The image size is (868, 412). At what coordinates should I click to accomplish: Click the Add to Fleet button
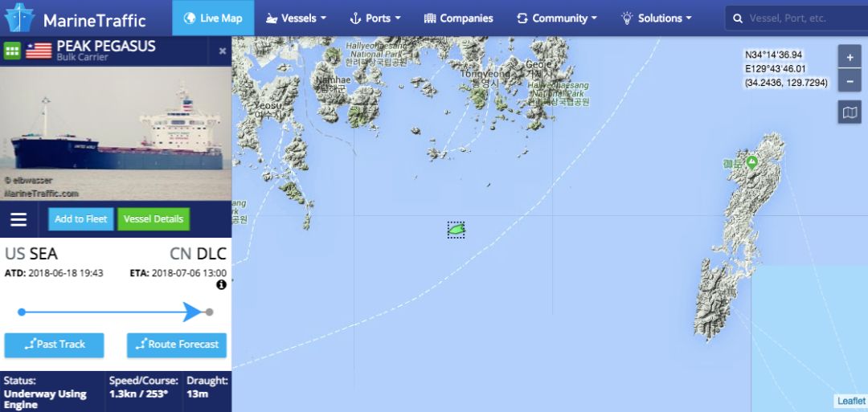click(81, 219)
